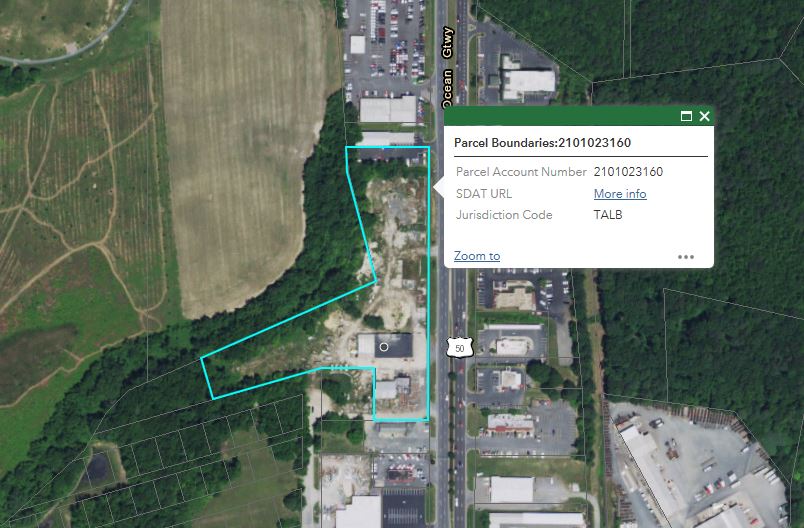Screen dimensions: 804x528
Task: Click the small dark pond in the subdivision
Action: point(97,468)
